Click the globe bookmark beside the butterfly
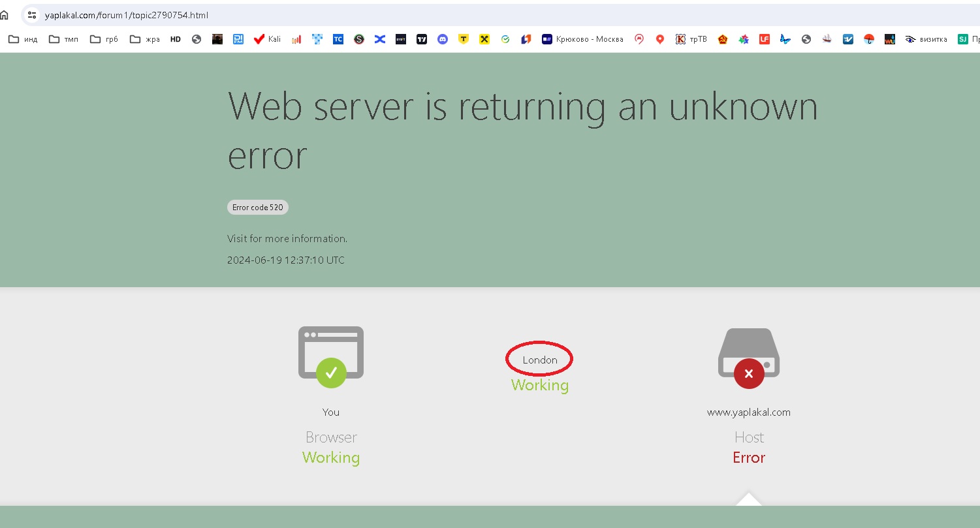This screenshot has height=528, width=980. coord(806,39)
